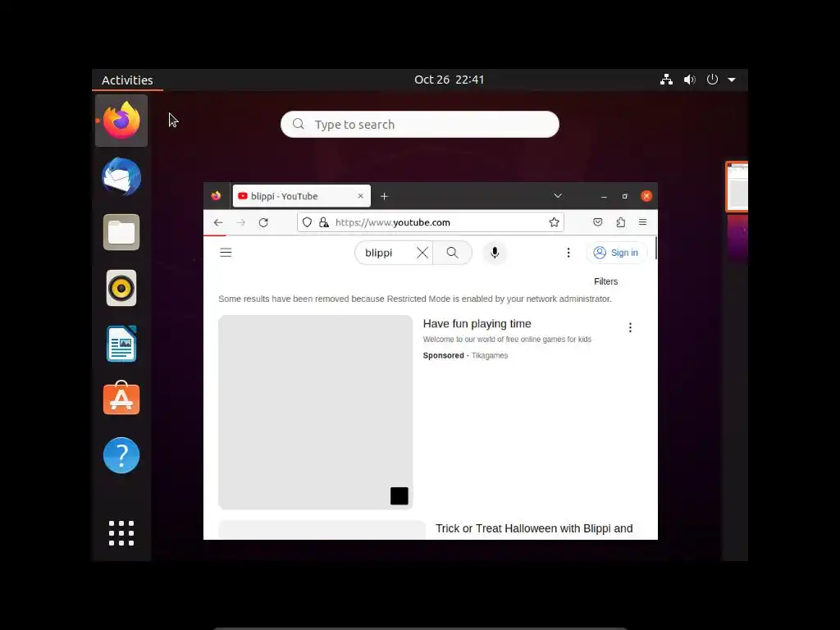Select the workspace thumbnail at right
Image resolution: width=840 pixels, height=630 pixels.
point(737,186)
